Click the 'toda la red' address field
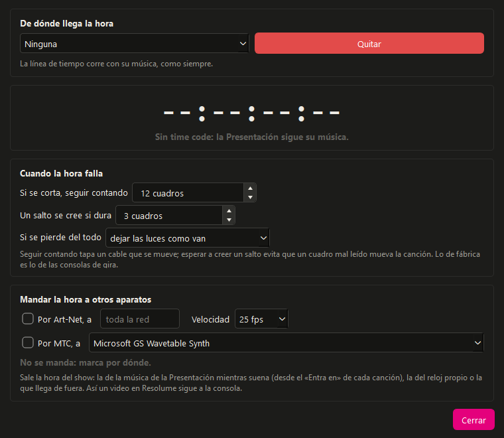 [140, 319]
